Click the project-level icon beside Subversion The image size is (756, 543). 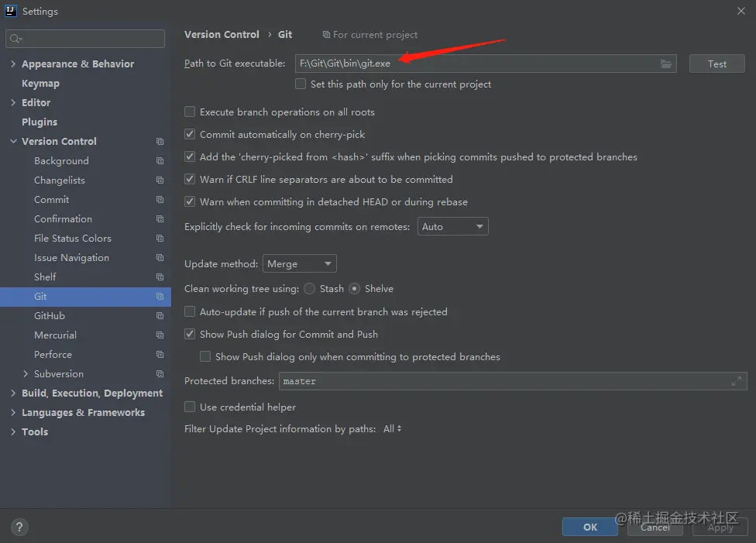click(x=160, y=373)
